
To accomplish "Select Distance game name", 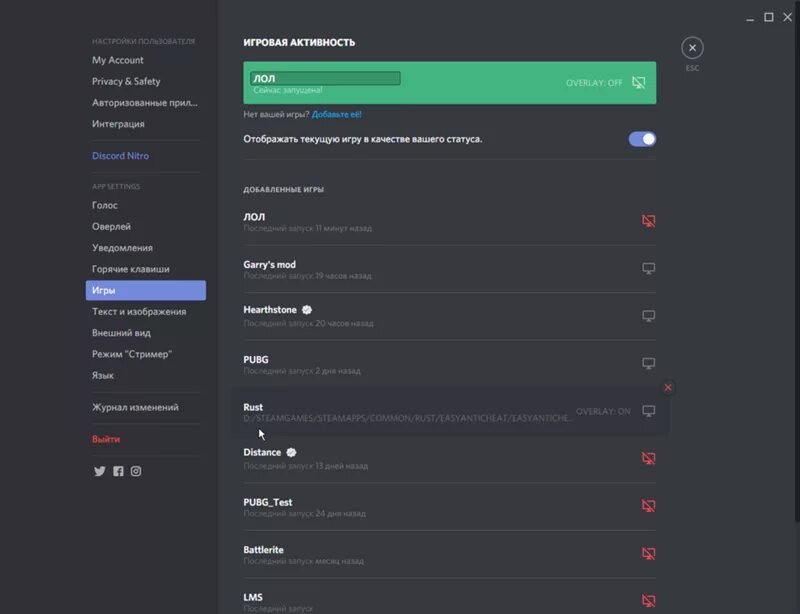I will coord(262,452).
